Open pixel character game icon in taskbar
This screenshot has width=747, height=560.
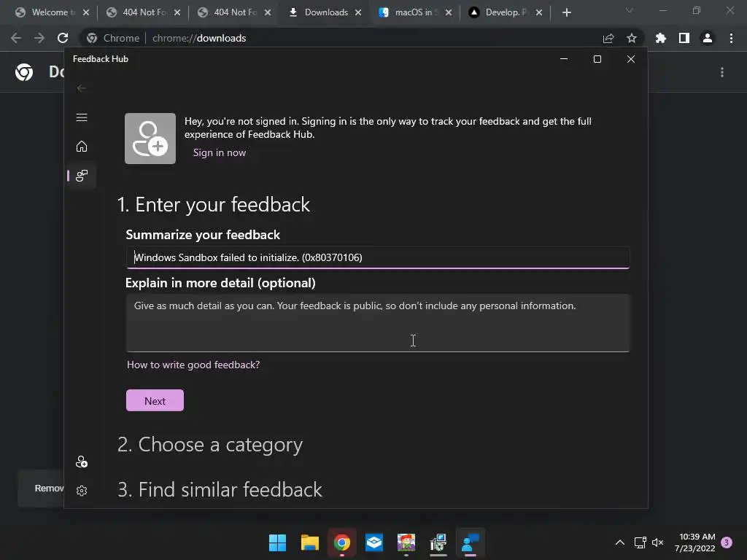406,542
